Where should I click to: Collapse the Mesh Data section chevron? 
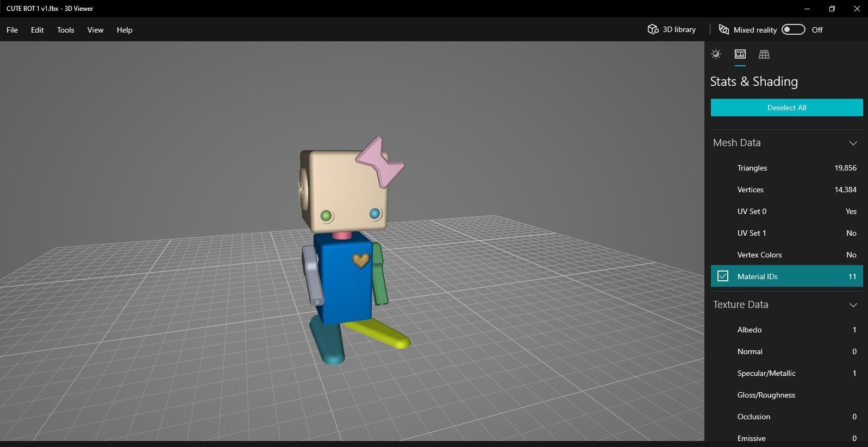(x=853, y=143)
